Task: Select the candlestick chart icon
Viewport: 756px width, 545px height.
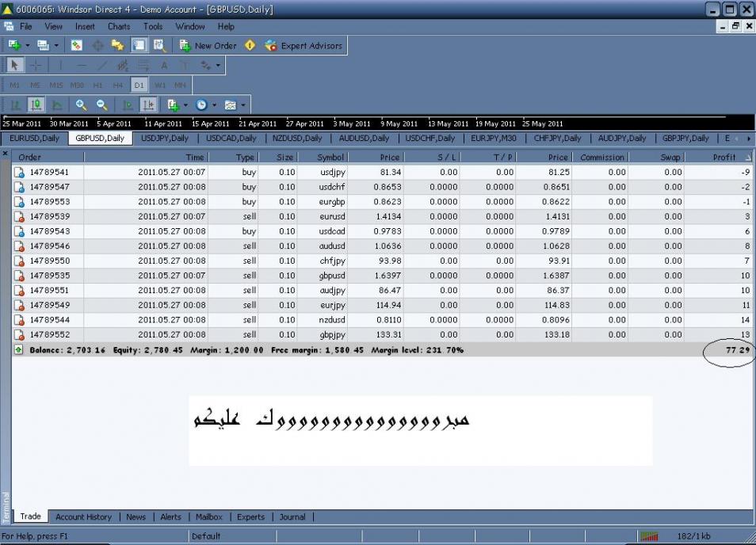Action: [36, 105]
